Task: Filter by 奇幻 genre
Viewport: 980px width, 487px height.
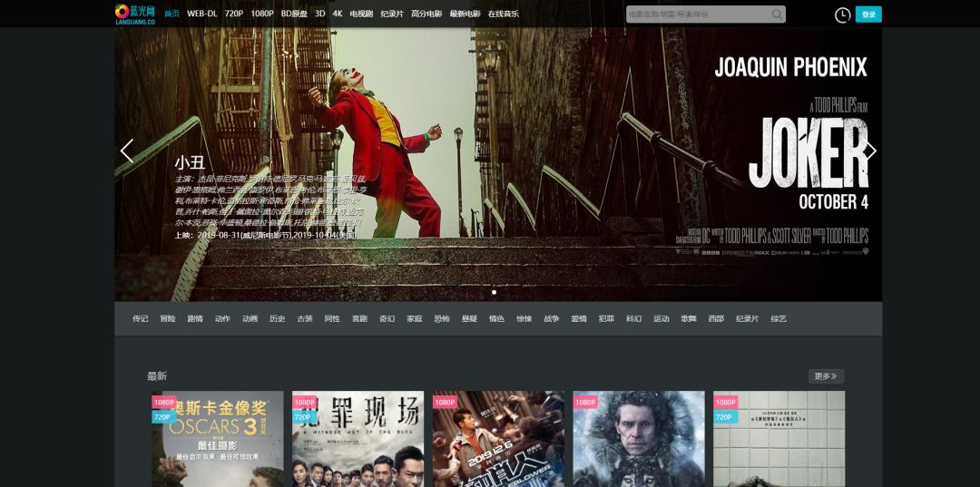Action: point(387,319)
